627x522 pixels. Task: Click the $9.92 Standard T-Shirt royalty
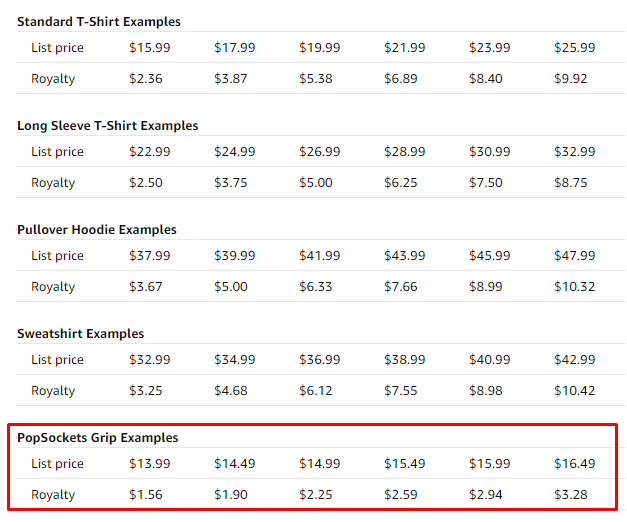click(571, 78)
